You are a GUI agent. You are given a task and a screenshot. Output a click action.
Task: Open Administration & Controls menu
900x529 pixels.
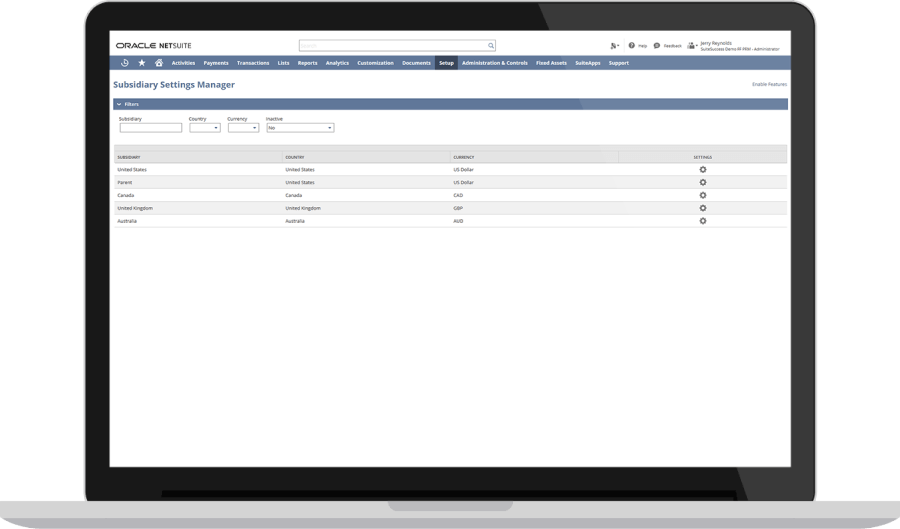click(495, 63)
